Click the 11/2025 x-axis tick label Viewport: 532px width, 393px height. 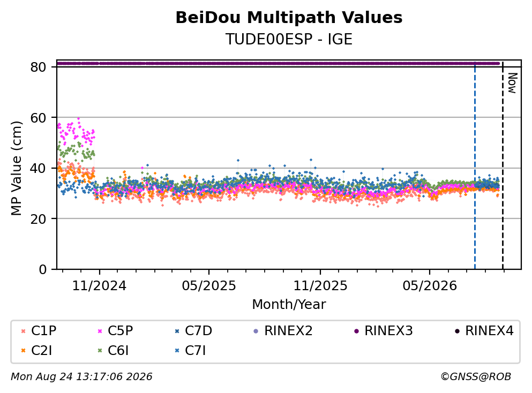(x=320, y=286)
